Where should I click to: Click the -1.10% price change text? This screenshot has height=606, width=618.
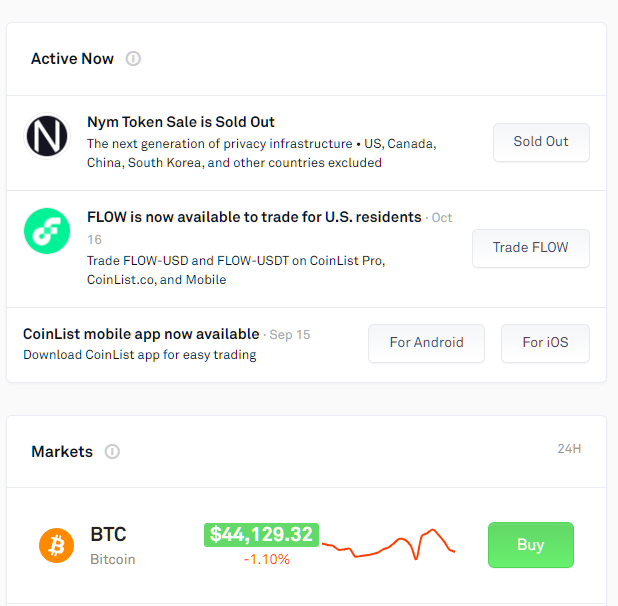pos(267,559)
